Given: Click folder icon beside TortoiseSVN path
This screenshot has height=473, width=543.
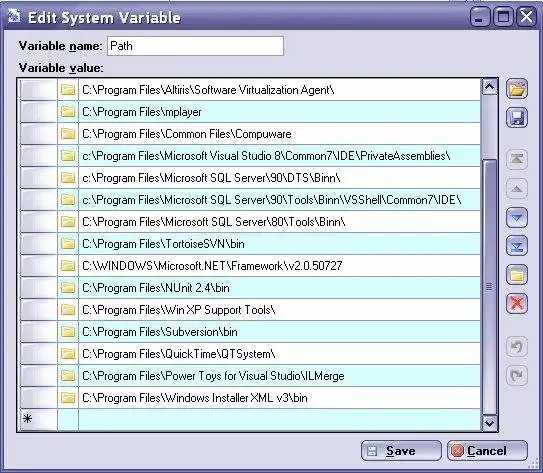Looking at the screenshot, I should [x=68, y=244].
